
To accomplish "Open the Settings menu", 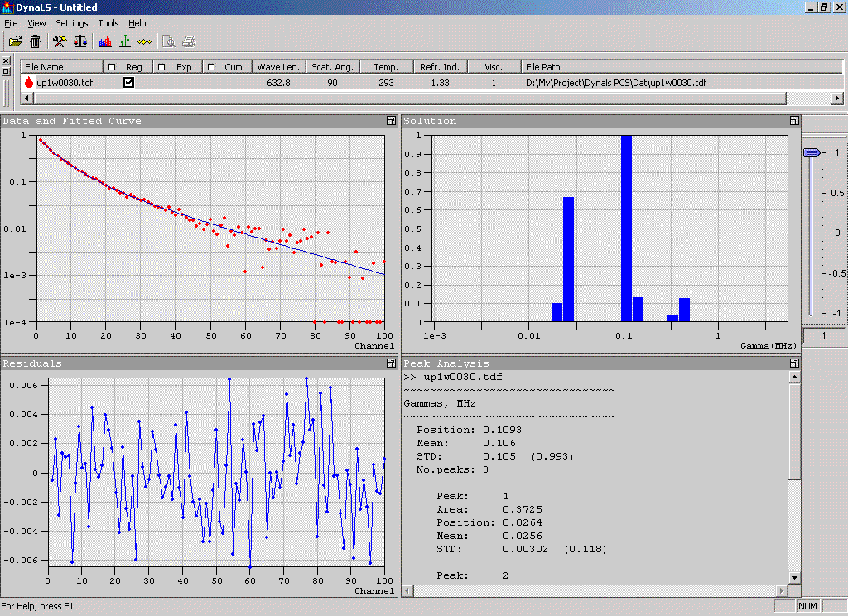I will click(72, 23).
